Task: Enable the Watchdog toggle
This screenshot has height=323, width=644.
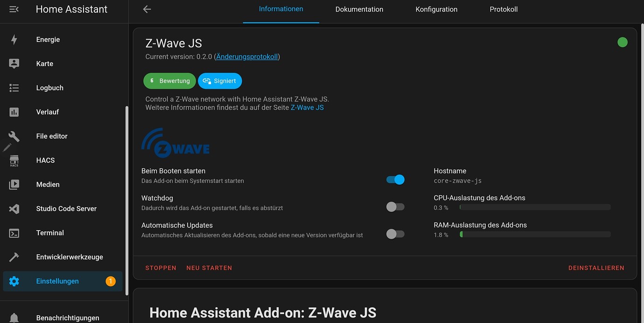Action: click(x=395, y=207)
